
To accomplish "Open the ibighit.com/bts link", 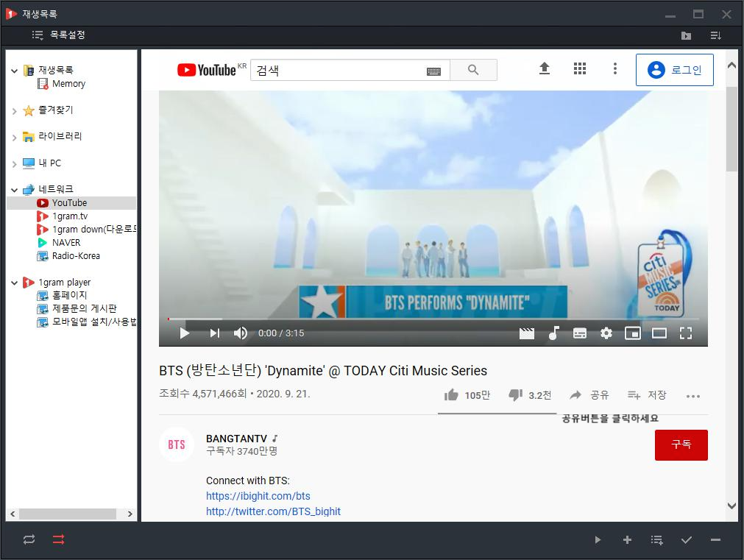I will pyautogui.click(x=258, y=496).
